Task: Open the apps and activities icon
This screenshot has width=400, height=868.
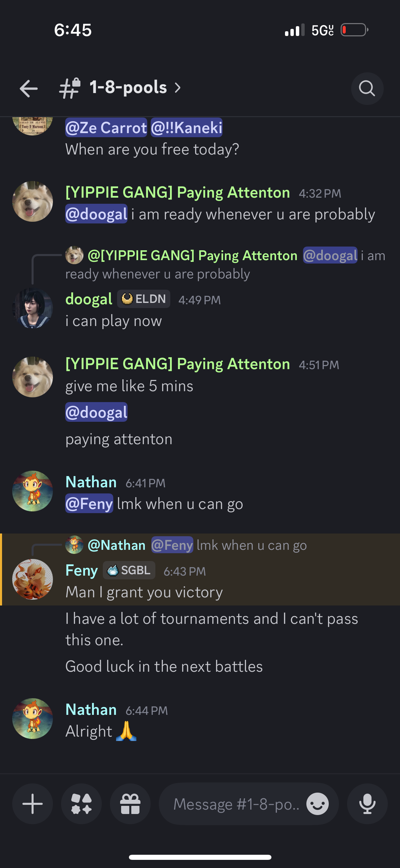Action: (81, 804)
